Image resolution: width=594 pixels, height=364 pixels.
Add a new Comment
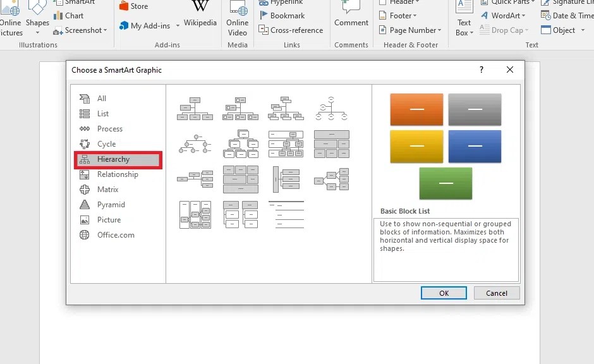point(351,15)
